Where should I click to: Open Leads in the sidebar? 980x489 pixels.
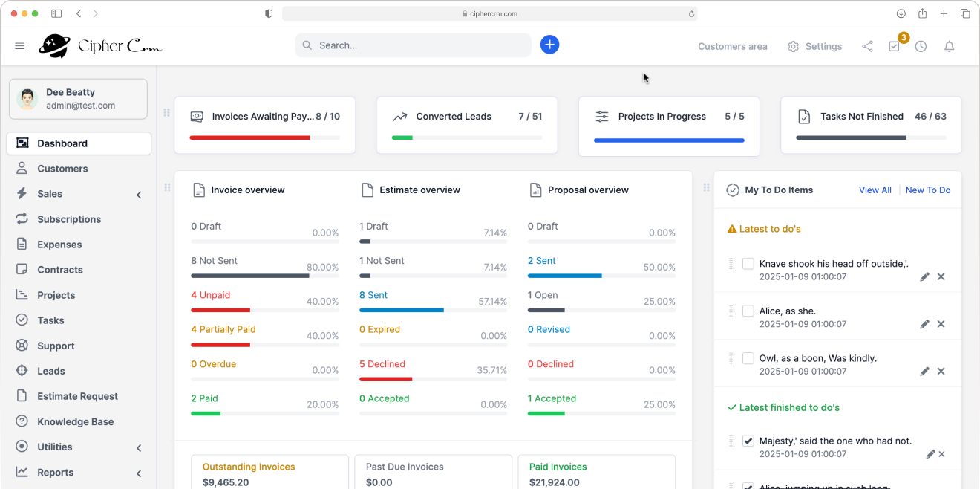coord(79,371)
